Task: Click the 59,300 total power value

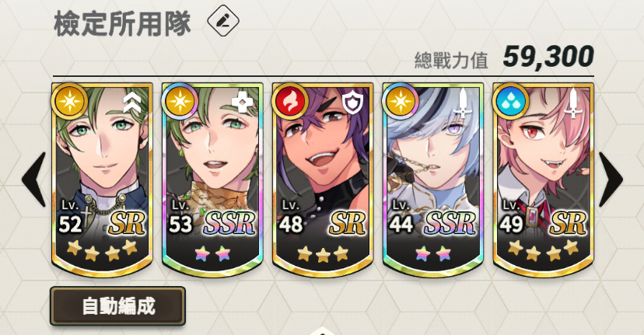Action: point(548,57)
